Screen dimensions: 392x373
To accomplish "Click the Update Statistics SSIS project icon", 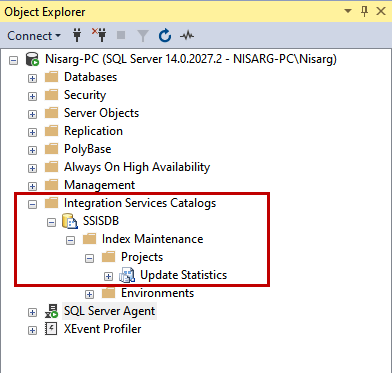I will (127, 275).
